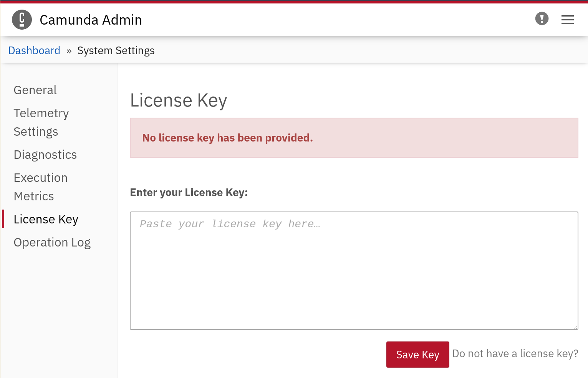588x378 pixels.
Task: Click the 'Do not have a license key?' link
Action: click(515, 353)
